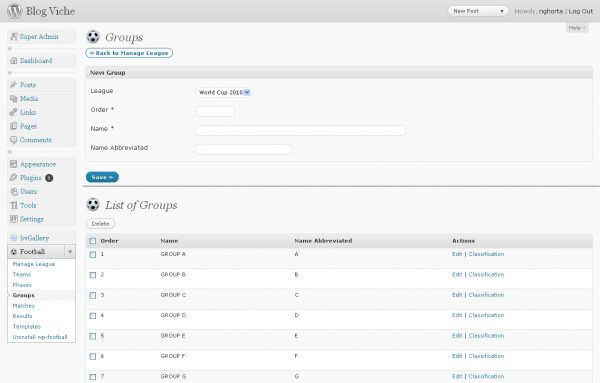Click Classification link for GROUP D

486,315
